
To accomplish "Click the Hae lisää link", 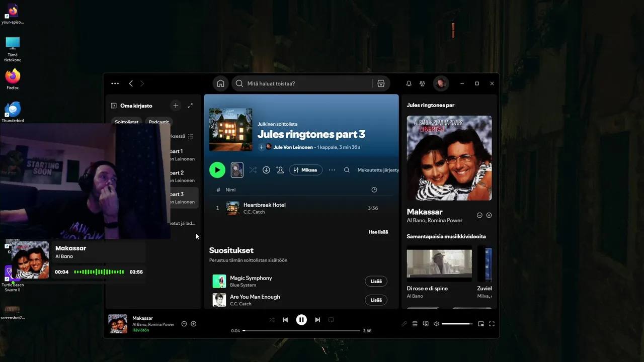I will (378, 232).
